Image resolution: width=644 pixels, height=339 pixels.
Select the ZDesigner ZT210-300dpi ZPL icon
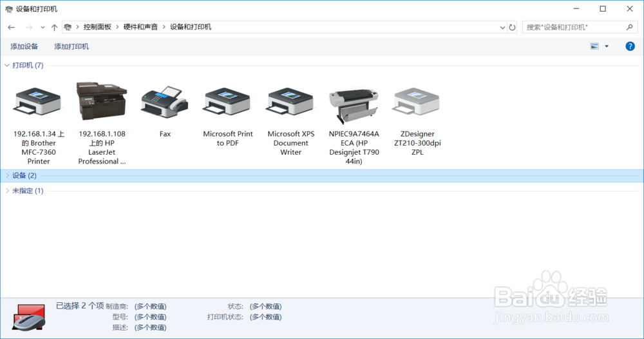coord(417,102)
